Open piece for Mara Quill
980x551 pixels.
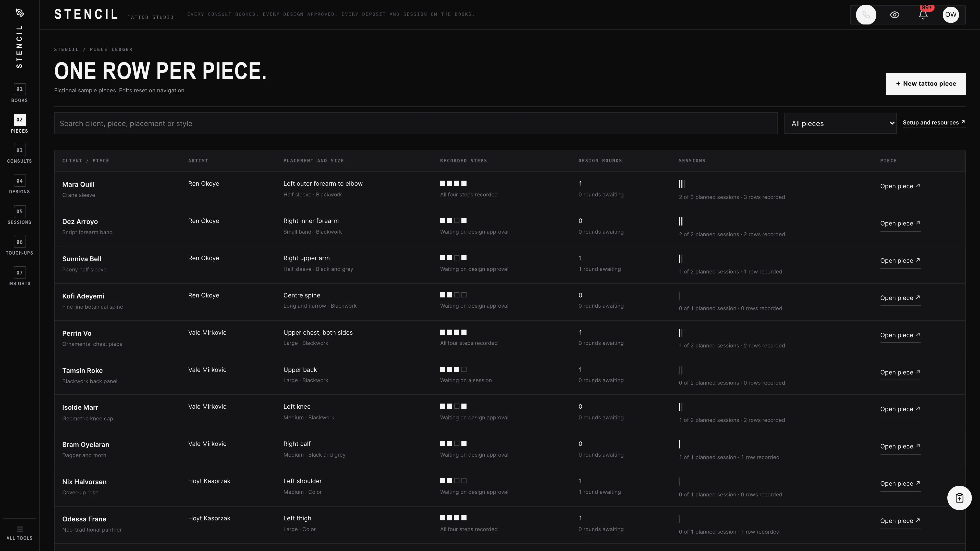pos(900,186)
